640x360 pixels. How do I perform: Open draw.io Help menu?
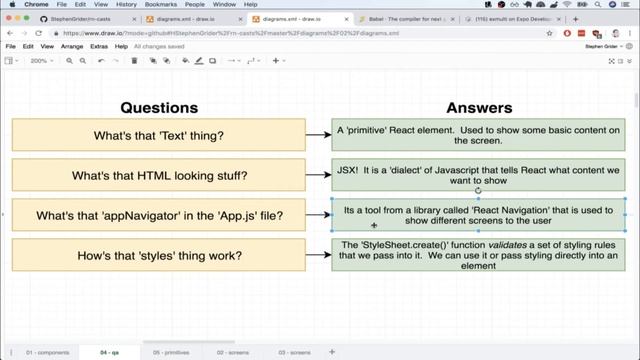point(121,47)
